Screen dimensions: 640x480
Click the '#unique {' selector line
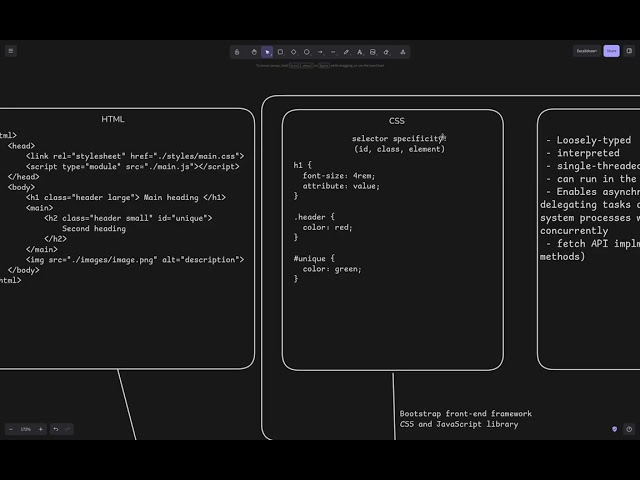pos(314,259)
